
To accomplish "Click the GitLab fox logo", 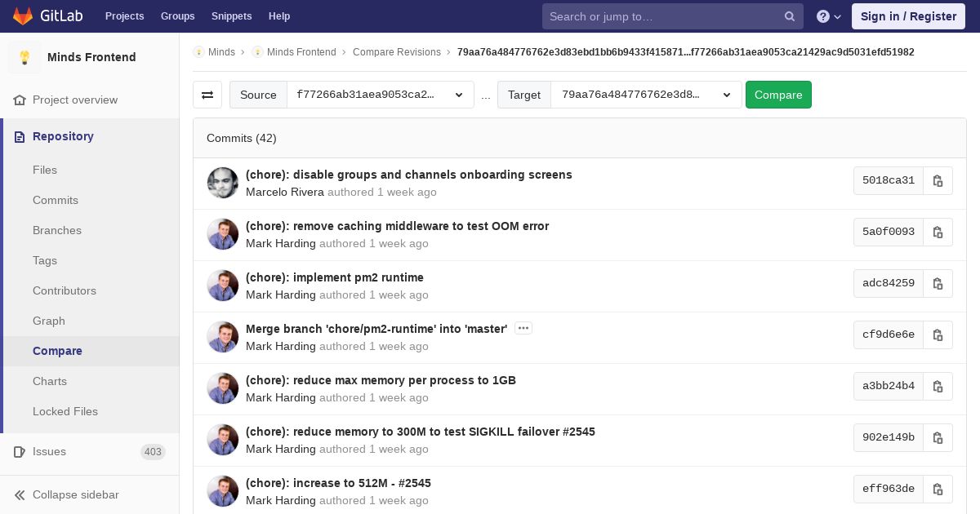I will point(23,16).
